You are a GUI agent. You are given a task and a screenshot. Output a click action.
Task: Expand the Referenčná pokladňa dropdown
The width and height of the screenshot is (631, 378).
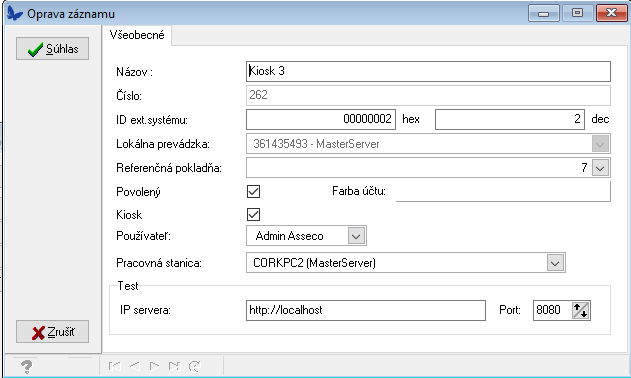click(x=600, y=167)
